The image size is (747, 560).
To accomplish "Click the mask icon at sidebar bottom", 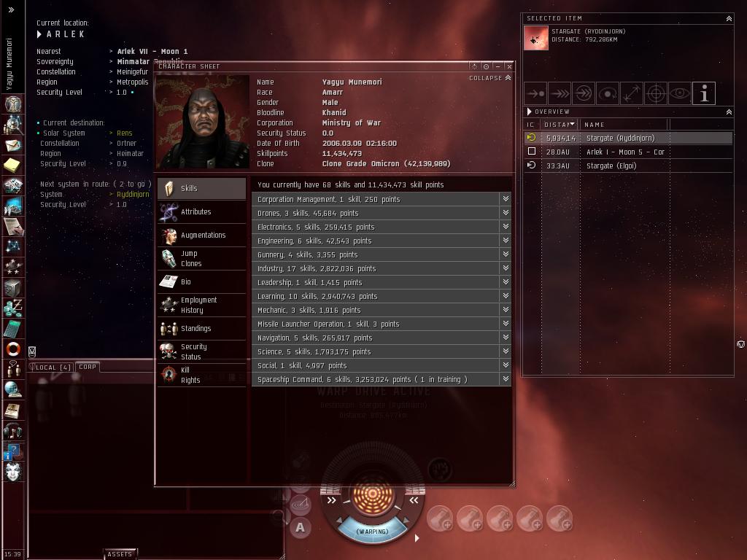I will coord(13,472).
